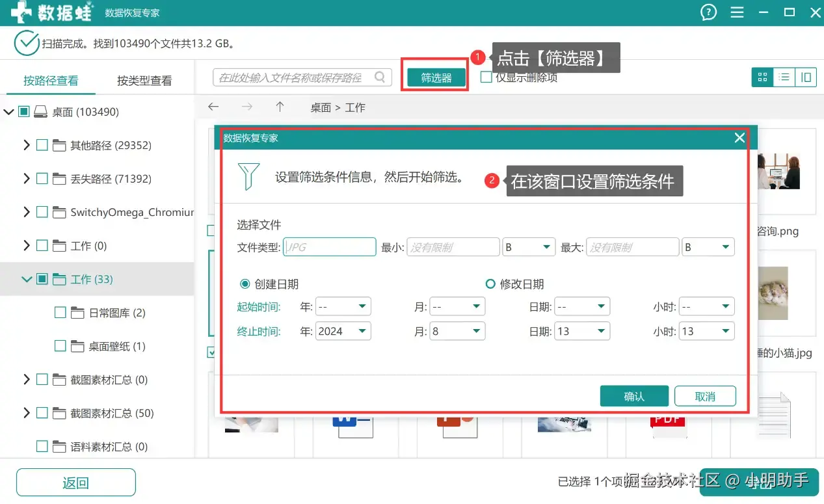Click folder icon of 其他路径 (29352)

59,145
